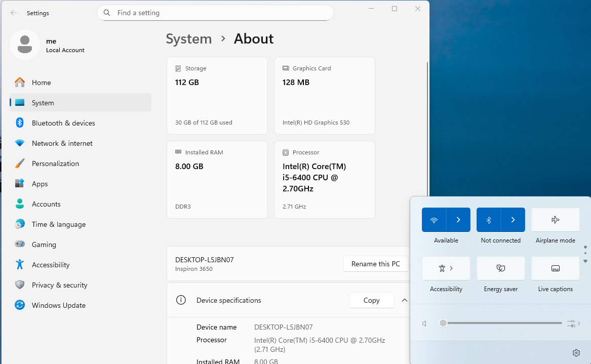Open Windows Update settings

81,305
